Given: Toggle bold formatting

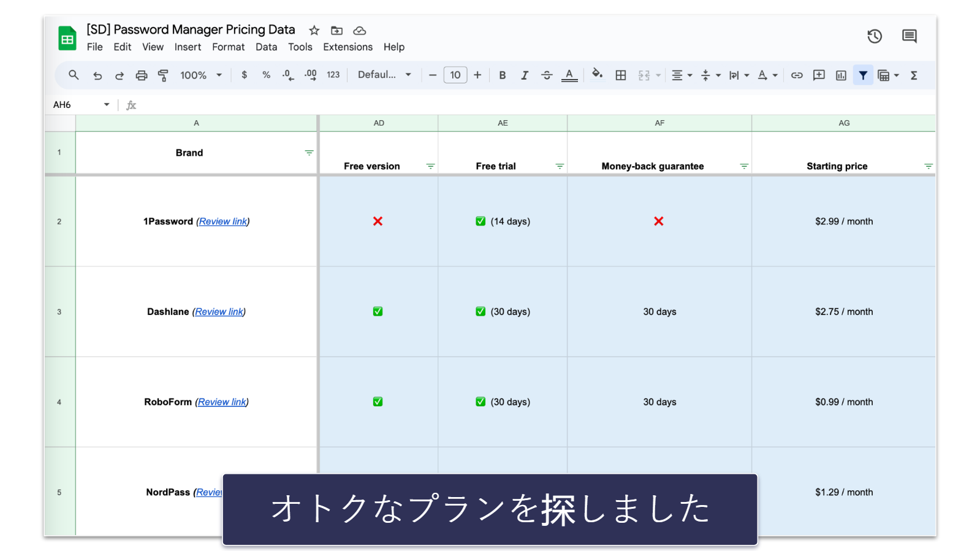Looking at the screenshot, I should 503,75.
